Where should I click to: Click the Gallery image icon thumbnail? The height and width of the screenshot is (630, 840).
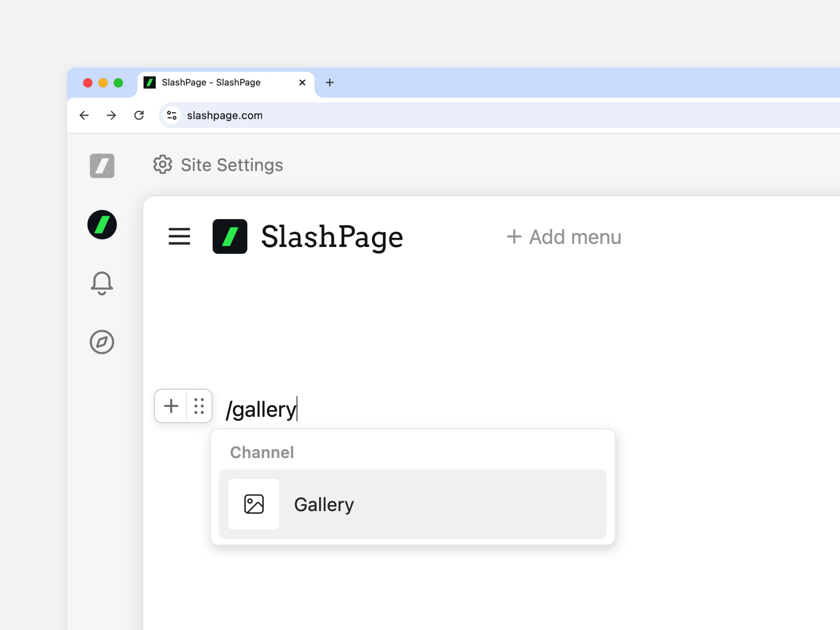point(254,504)
